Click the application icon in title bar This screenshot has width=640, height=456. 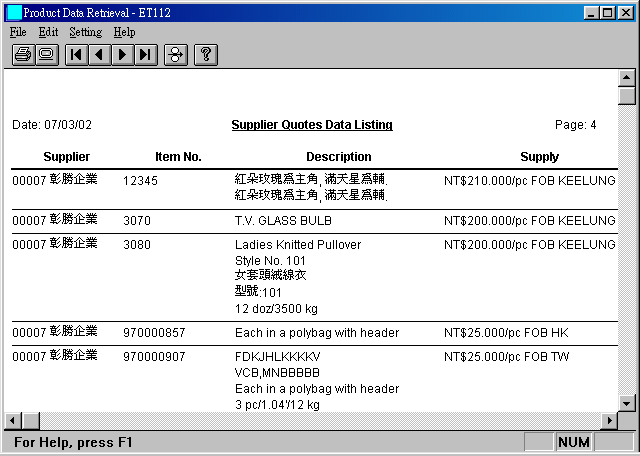[13, 12]
